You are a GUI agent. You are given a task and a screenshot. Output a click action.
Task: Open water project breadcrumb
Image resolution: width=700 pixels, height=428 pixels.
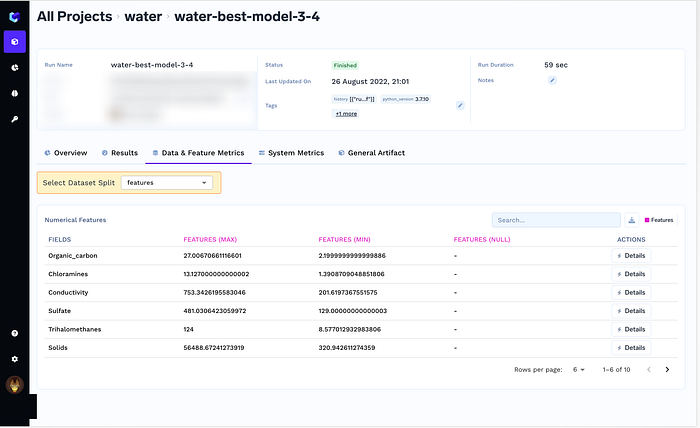143,17
